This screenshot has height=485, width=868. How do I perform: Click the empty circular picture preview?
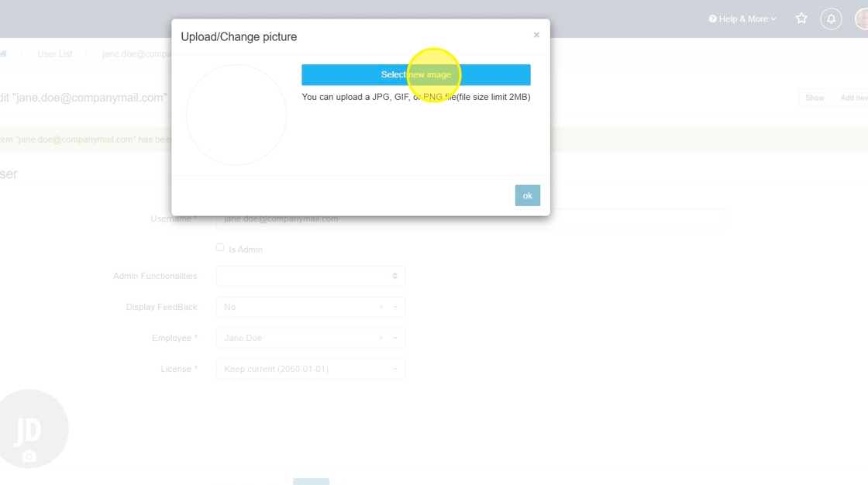[236, 115]
